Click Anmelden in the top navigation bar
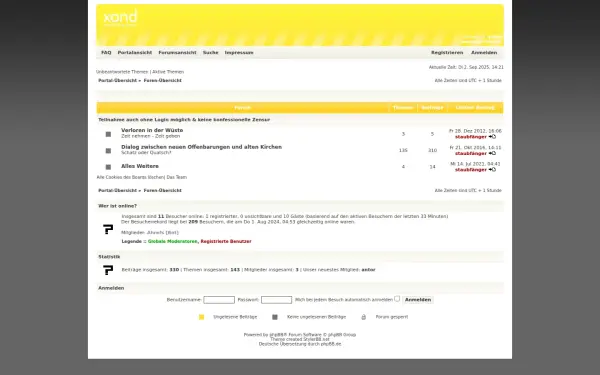The width and height of the screenshot is (600, 375). [x=484, y=52]
